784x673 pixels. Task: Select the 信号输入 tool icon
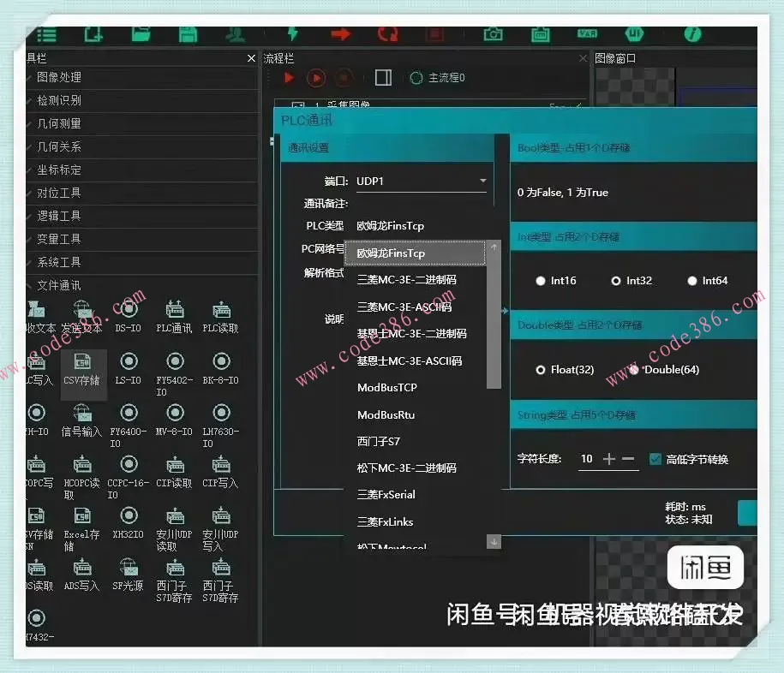tap(81, 421)
